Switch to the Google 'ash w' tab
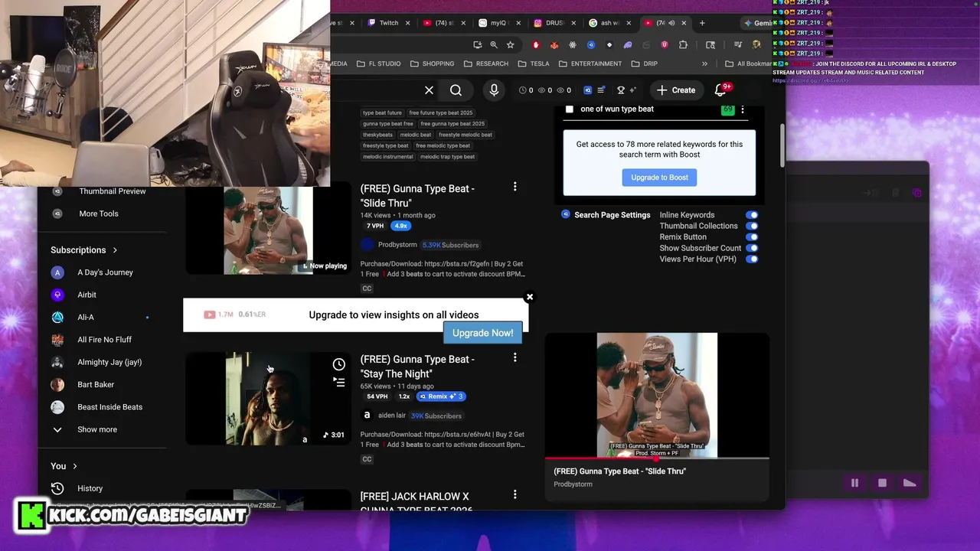 click(609, 23)
